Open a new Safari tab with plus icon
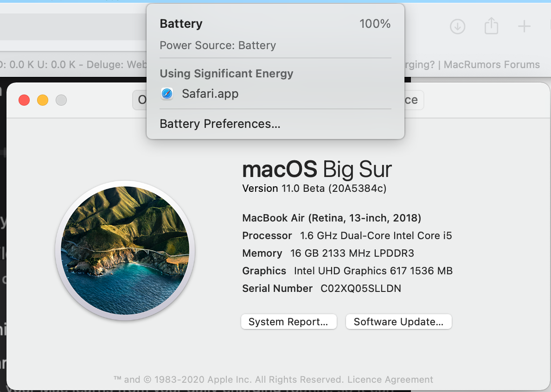Viewport: 551px width, 392px height. 524,26
